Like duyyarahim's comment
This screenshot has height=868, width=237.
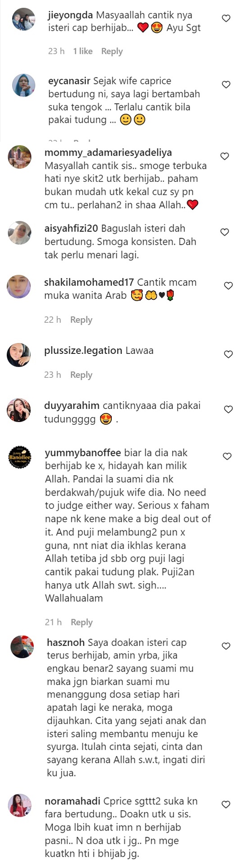[x=228, y=409]
